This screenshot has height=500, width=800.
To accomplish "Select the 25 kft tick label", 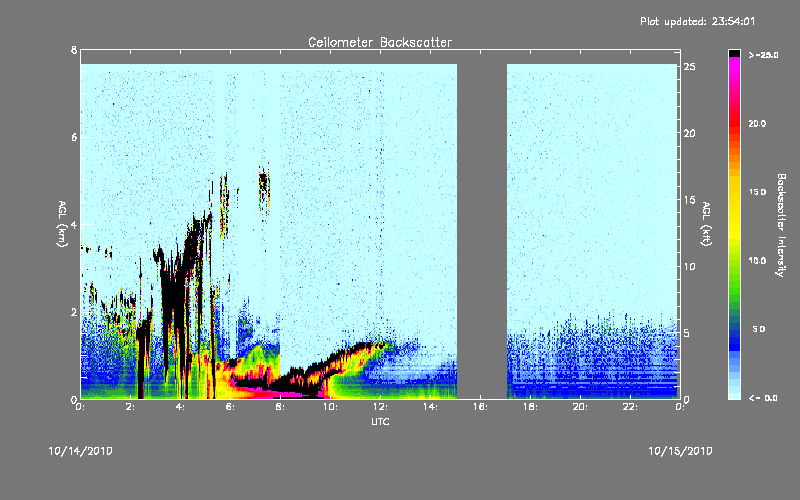I will point(689,67).
